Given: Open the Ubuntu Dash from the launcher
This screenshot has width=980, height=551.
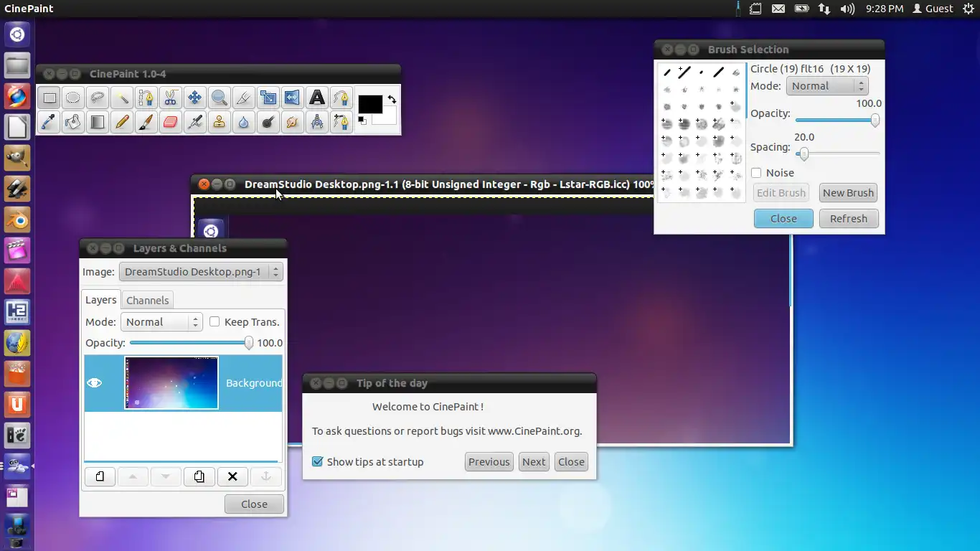Looking at the screenshot, I should [17, 34].
